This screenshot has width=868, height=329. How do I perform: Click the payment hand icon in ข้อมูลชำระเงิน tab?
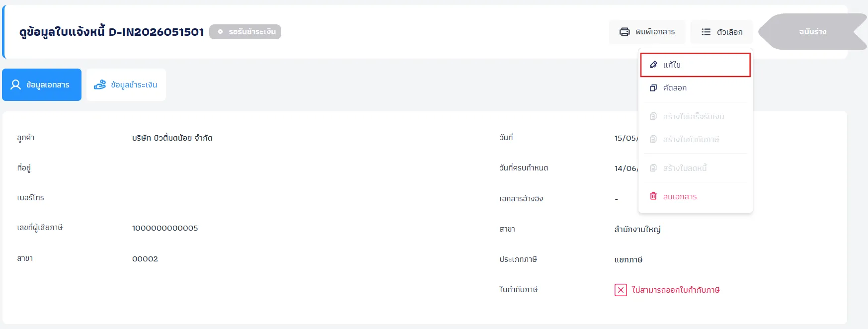pos(100,84)
